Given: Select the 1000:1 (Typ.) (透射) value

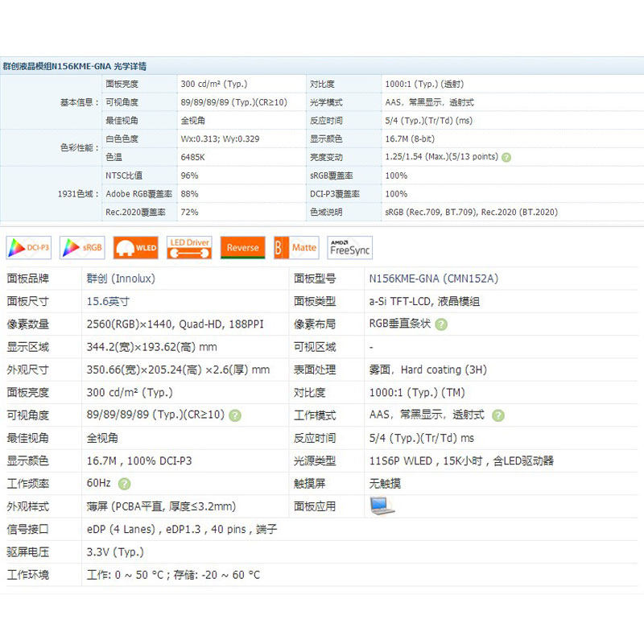Looking at the screenshot, I should point(424,85).
